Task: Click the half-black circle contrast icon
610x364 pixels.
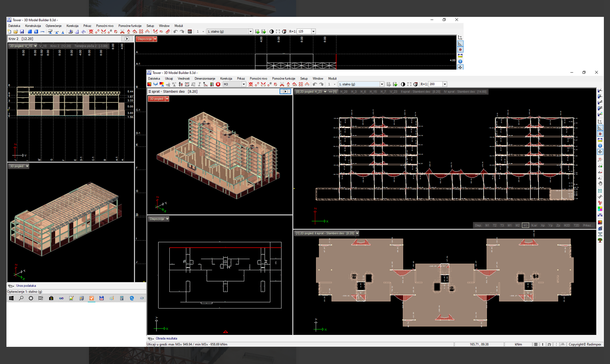Action: pos(403,84)
